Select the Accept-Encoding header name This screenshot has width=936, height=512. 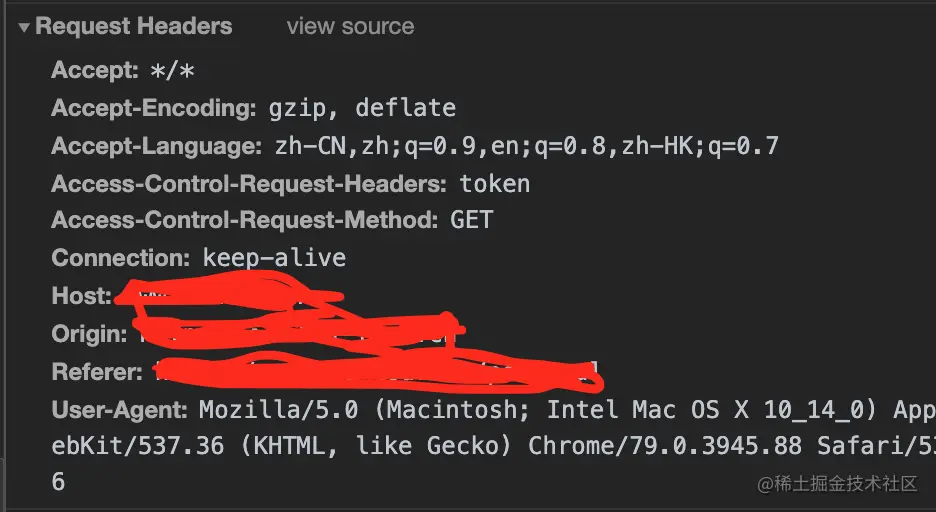click(x=153, y=108)
